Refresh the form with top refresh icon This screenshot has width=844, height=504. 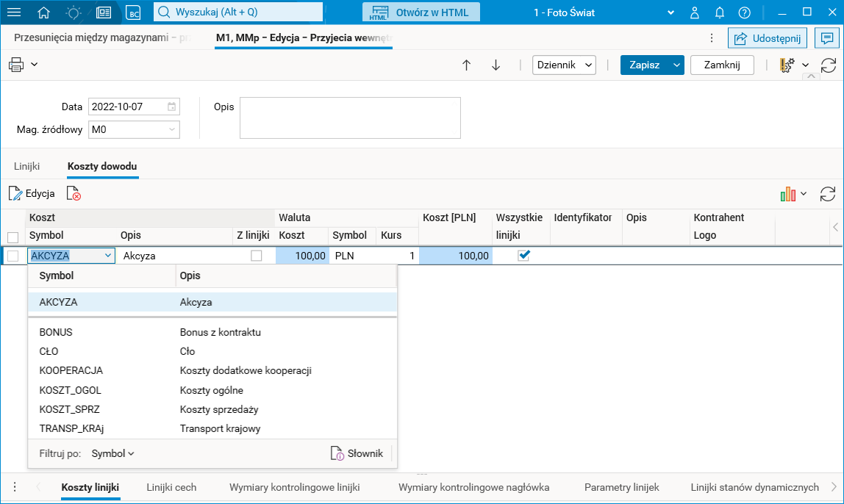click(829, 65)
